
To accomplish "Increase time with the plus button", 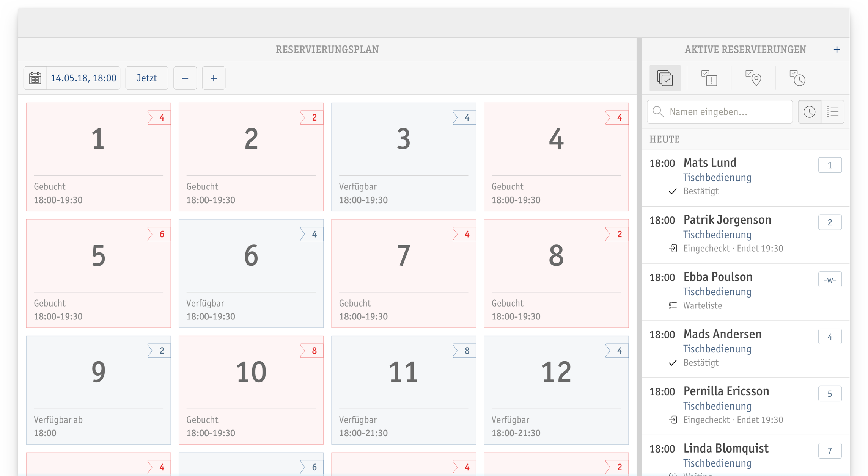I will 214,78.
